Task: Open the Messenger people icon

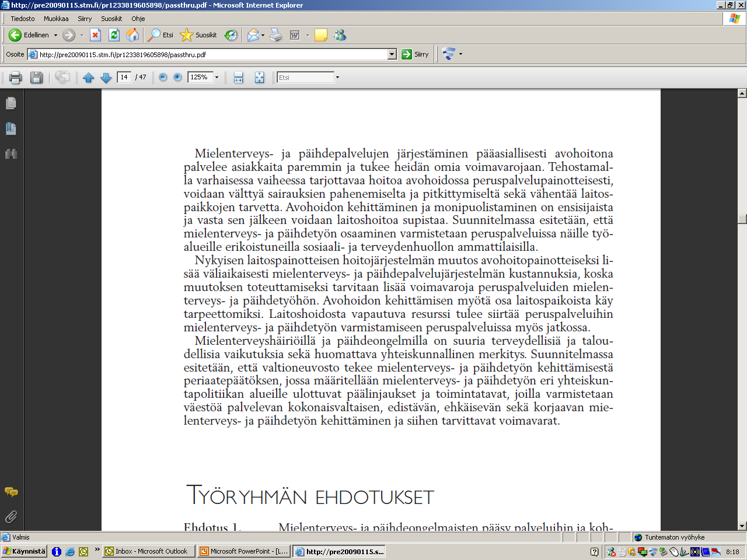Action: click(x=340, y=35)
